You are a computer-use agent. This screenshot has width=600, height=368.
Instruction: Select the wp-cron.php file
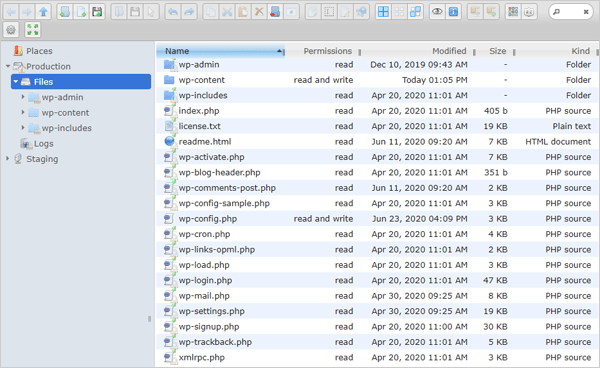377,234
